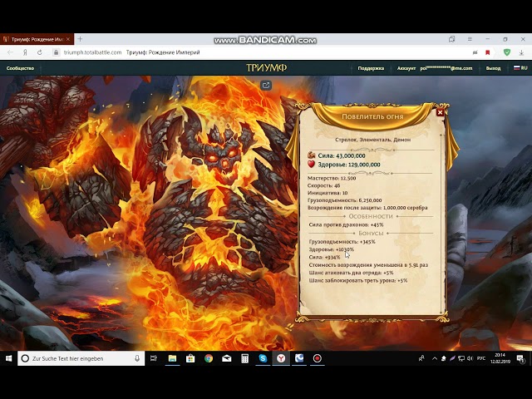
Task: Open the Поддержка link
Action: 371,68
